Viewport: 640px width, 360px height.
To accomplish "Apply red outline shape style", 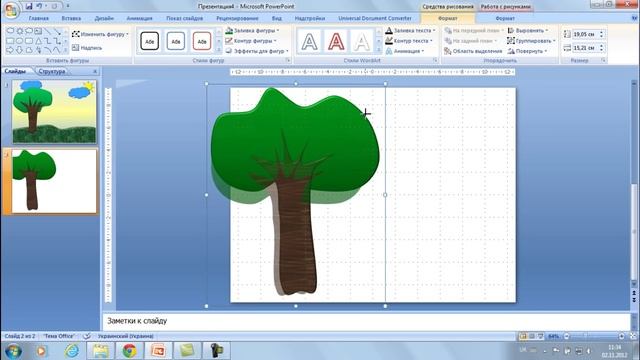I will (x=202, y=41).
